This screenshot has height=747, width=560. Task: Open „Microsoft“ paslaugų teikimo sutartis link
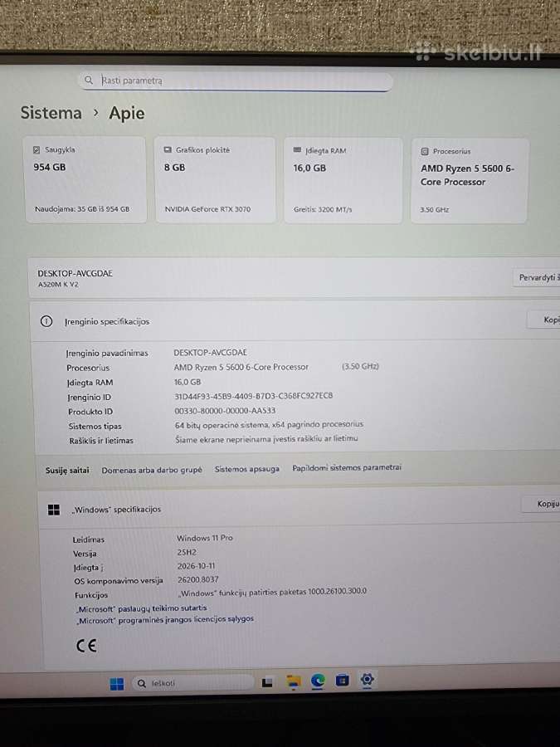click(x=142, y=608)
